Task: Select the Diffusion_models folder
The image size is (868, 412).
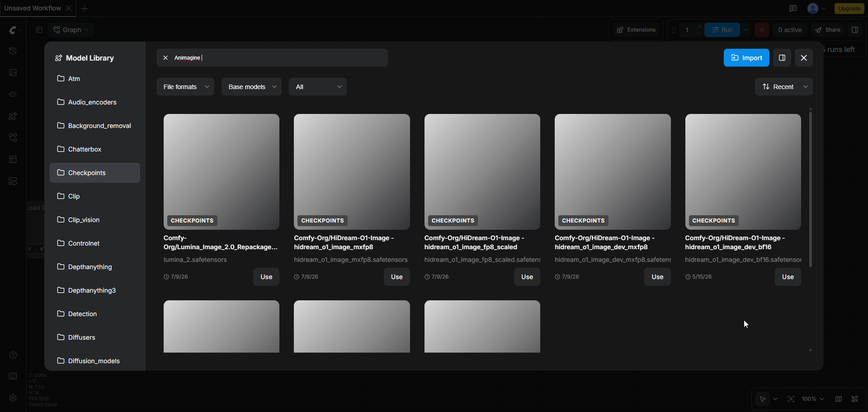Action: (95, 361)
